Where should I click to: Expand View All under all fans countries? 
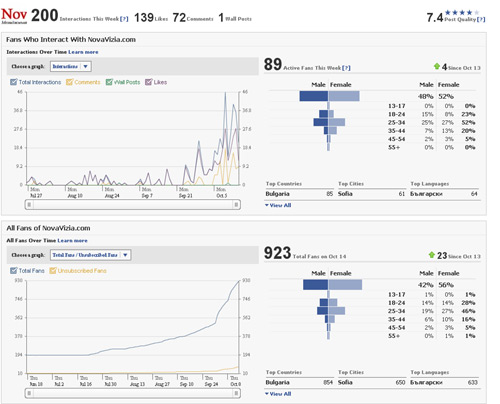(278, 394)
